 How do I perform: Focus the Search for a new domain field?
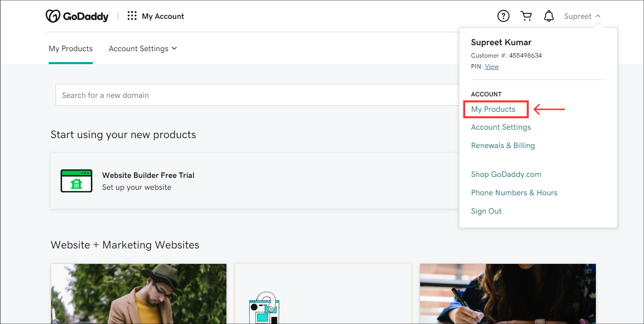click(257, 95)
